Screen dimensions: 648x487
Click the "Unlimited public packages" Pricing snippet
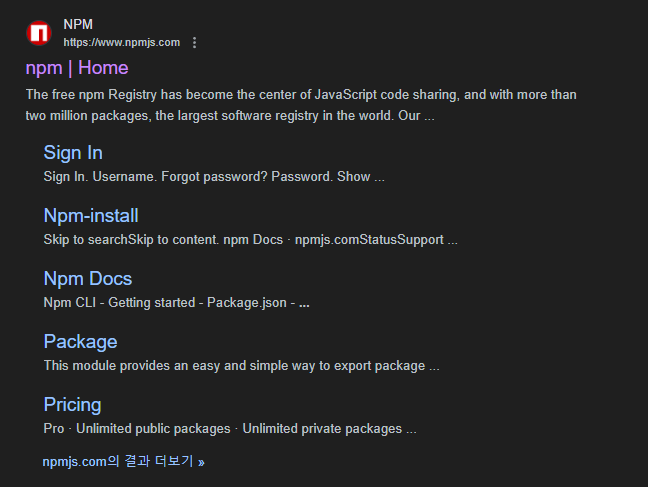tap(153, 429)
